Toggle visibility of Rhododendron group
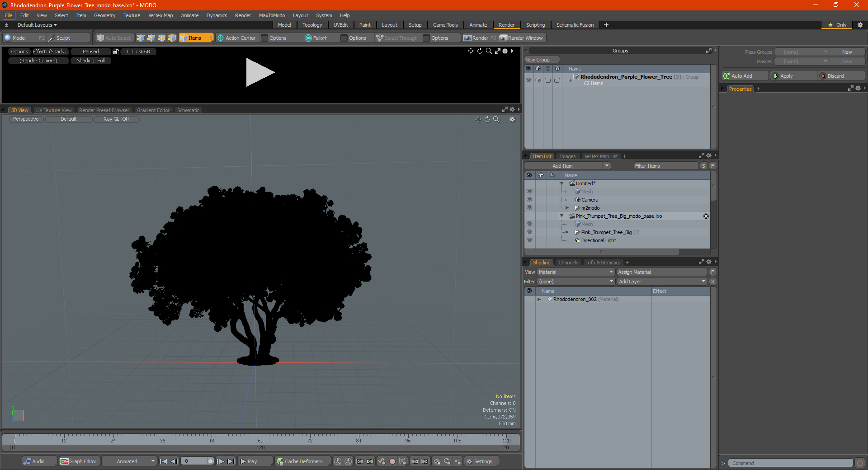The height and width of the screenshot is (470, 868). 528,80
